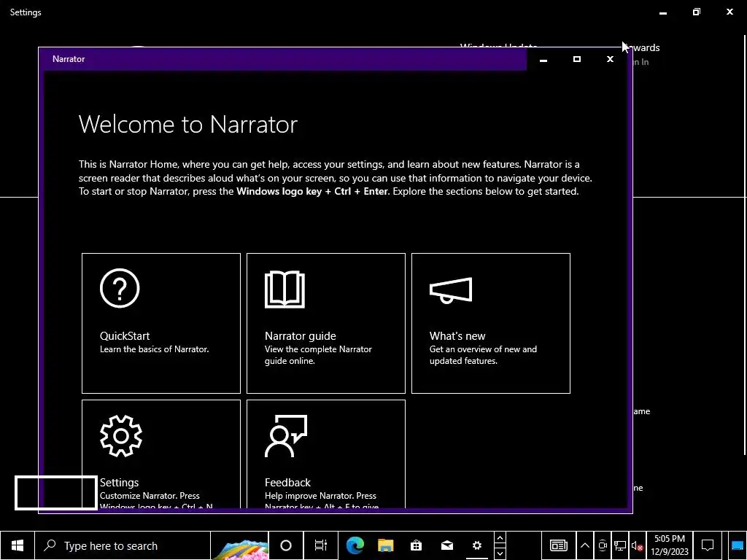The height and width of the screenshot is (560, 747).
Task: Click the taskbar scroll up arrow
Action: [x=500, y=538]
